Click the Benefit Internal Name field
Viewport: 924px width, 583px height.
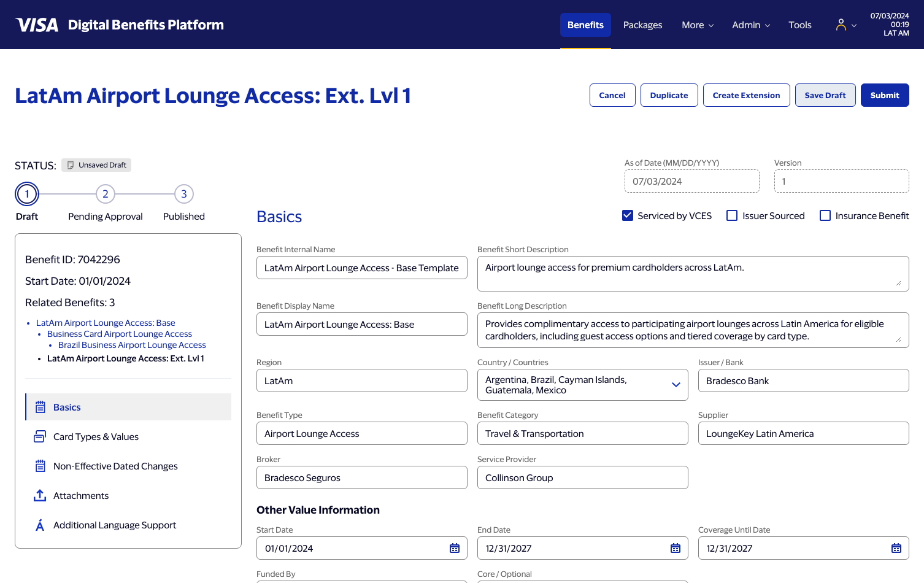[x=362, y=268]
